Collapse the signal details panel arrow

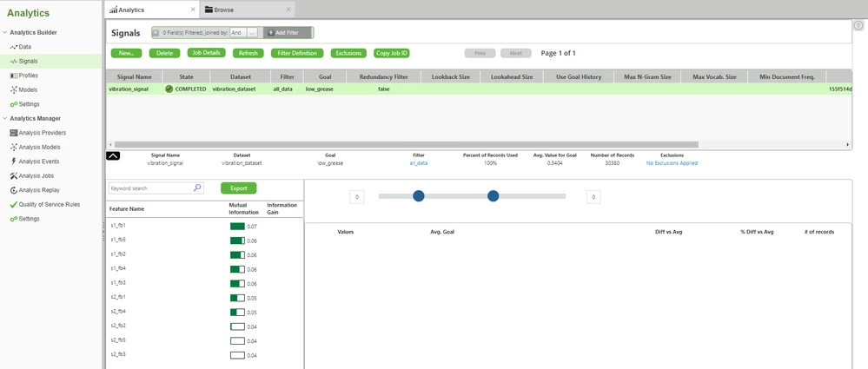point(112,156)
